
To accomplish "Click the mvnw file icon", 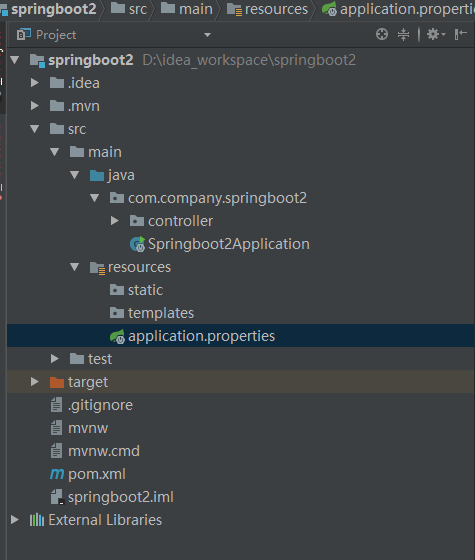I will click(x=56, y=428).
